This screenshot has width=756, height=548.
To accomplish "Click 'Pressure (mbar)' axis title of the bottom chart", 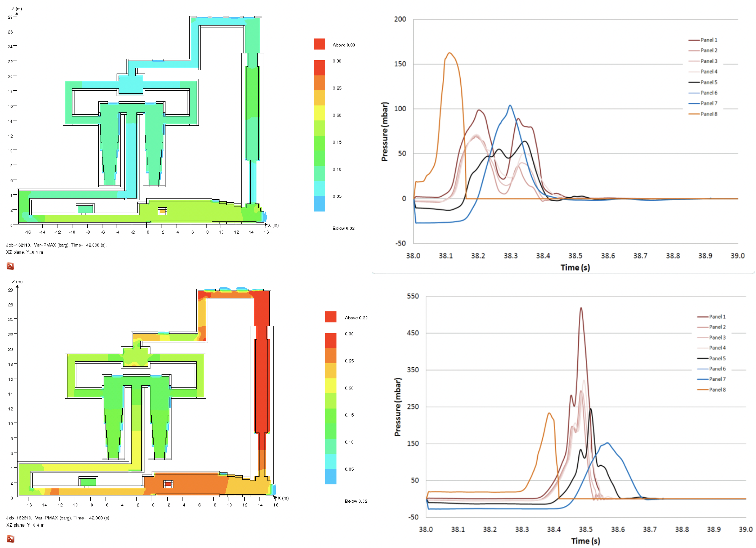I will pos(398,407).
